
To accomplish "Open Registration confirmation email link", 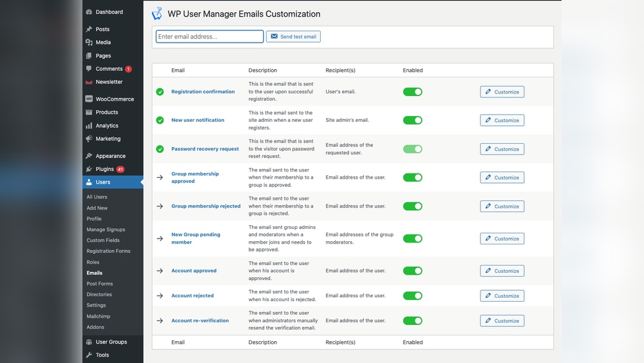I will [x=203, y=92].
